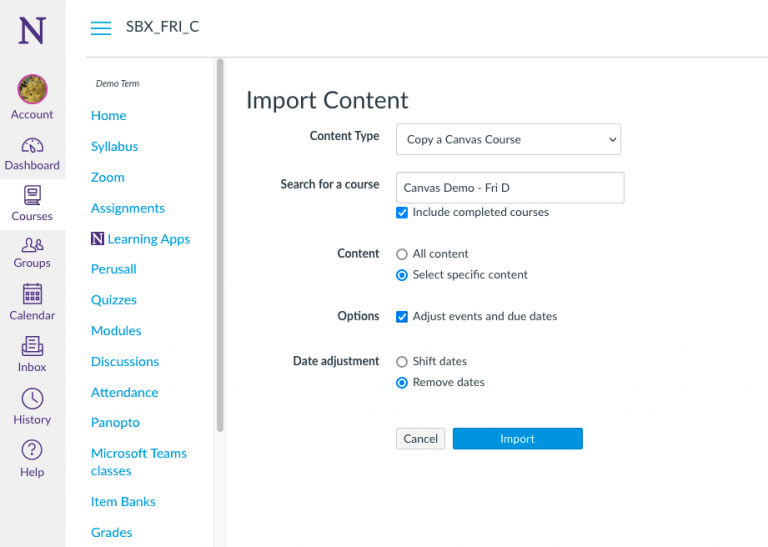Click the Demo Term label
768x547 pixels.
[118, 84]
